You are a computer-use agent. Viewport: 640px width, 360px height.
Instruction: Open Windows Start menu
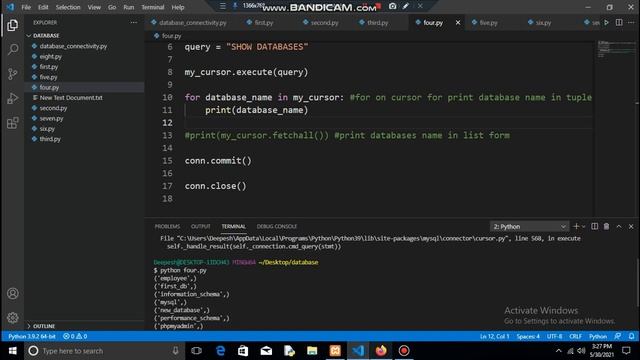click(12, 351)
